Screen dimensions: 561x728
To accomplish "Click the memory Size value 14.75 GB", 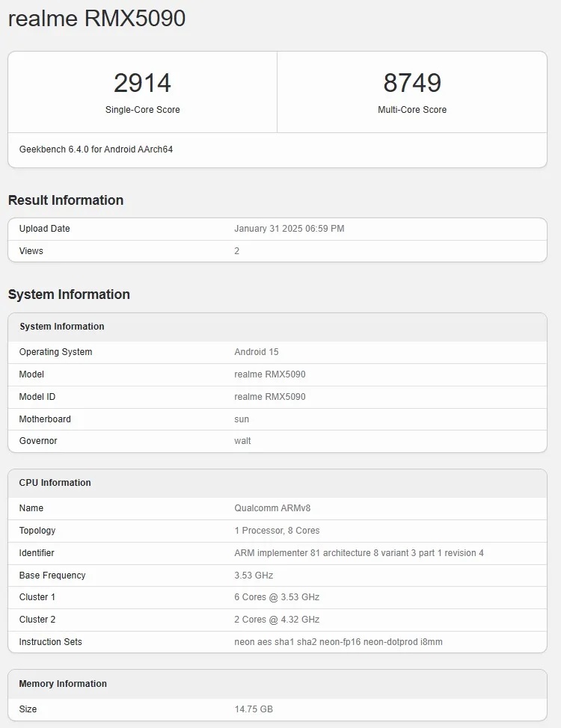I will (x=254, y=709).
